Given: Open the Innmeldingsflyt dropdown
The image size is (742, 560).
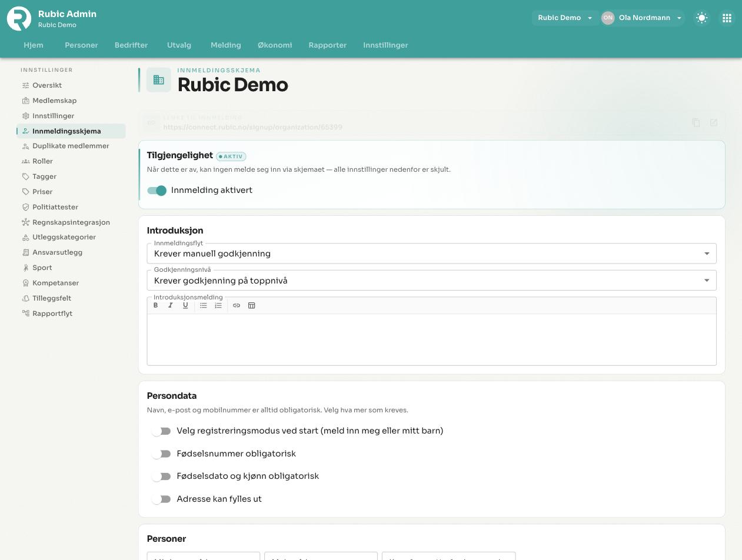Looking at the screenshot, I should point(431,254).
